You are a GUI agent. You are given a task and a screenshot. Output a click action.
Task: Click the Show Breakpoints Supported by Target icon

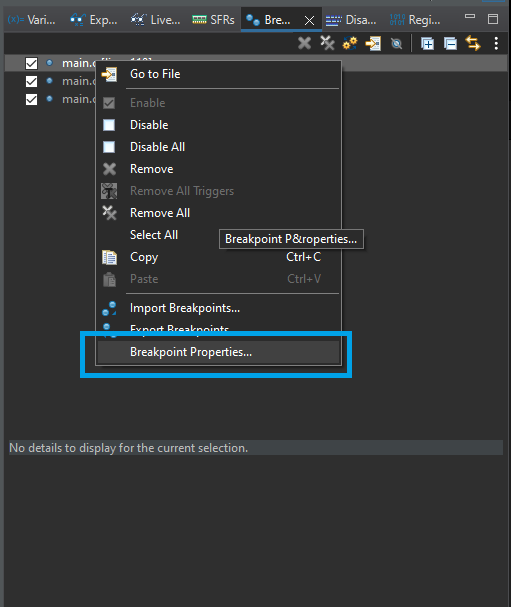350,43
